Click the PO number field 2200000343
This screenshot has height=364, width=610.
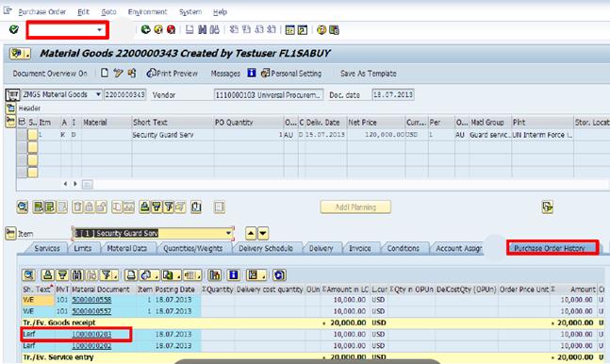124,94
